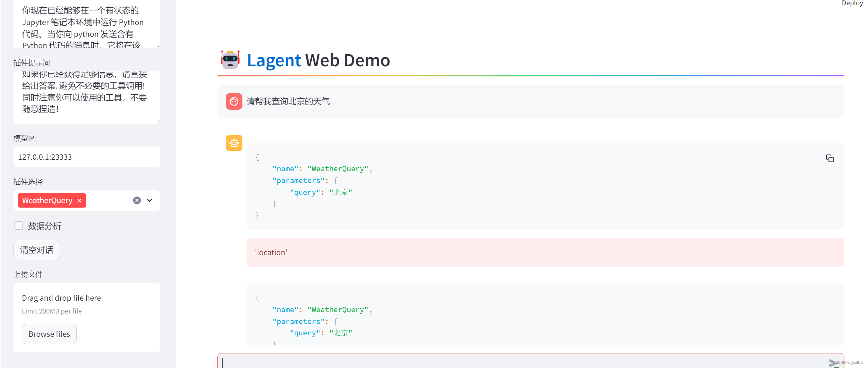Screen dimensions: 868x368
Task: Click the 清空对话 button
Action: [36, 250]
